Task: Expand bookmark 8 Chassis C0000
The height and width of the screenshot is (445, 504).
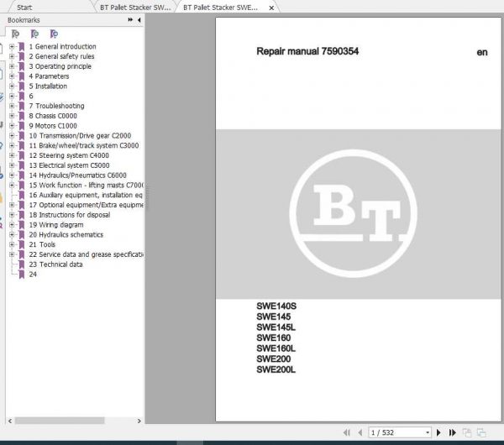Action: (x=12, y=116)
